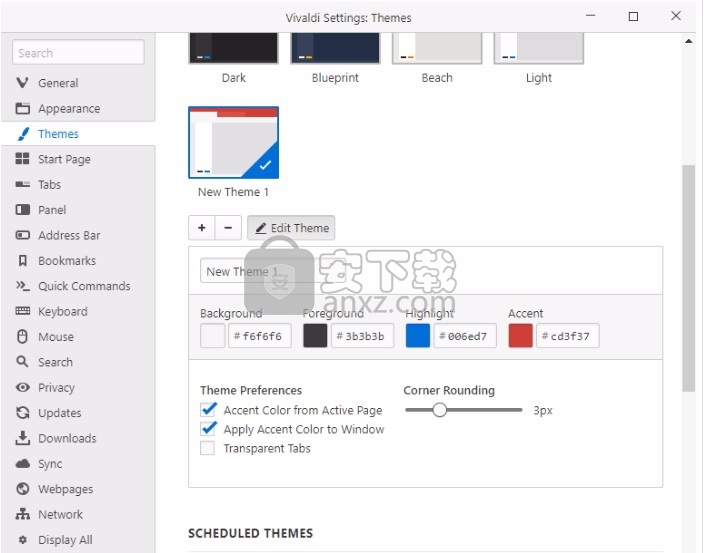Toggle Apply Accent Color to Window
704x553 pixels.
[208, 429]
